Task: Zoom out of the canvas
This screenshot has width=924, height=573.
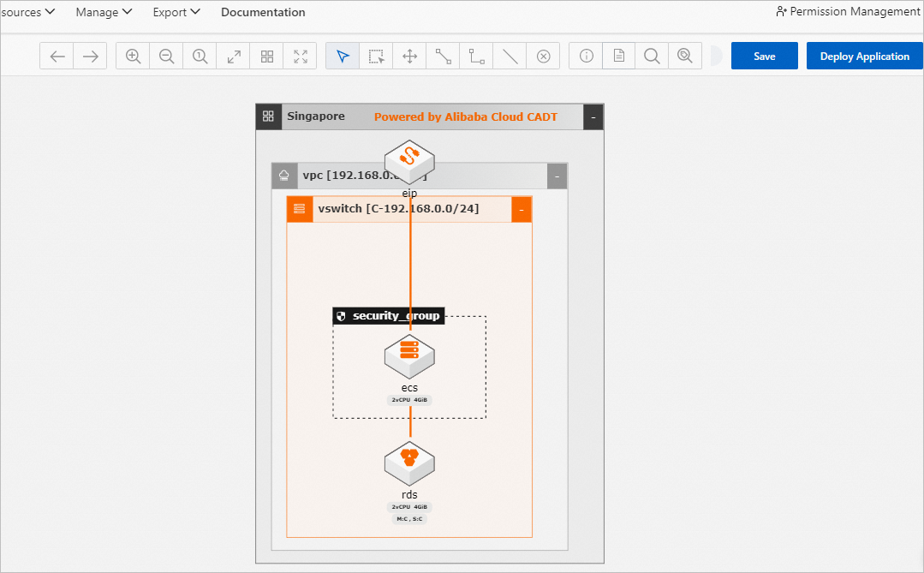Action: click(x=166, y=56)
